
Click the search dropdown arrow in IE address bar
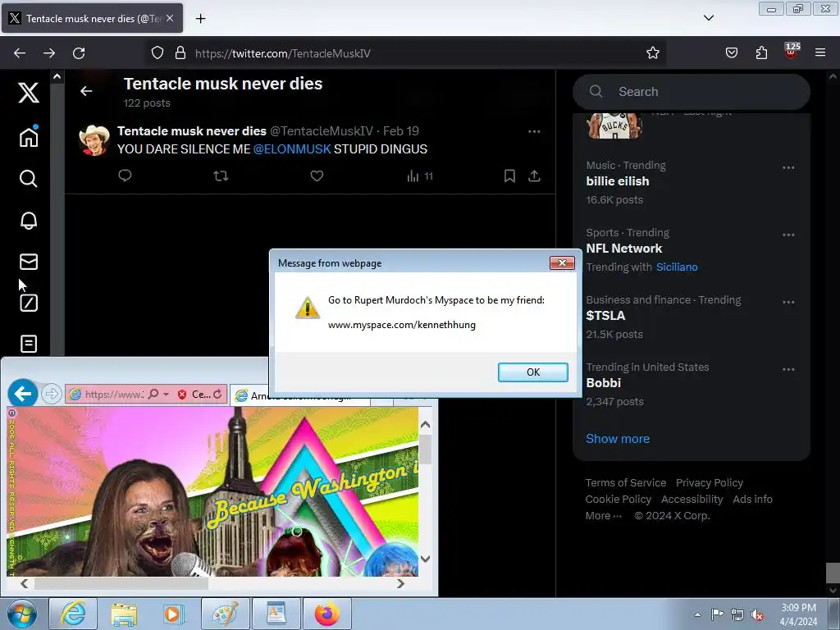click(x=166, y=395)
